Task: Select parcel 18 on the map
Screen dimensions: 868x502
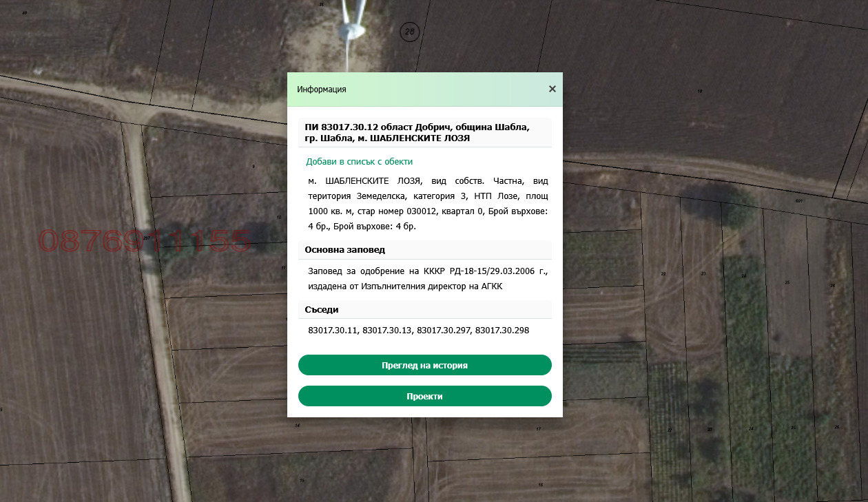Action: [699, 91]
